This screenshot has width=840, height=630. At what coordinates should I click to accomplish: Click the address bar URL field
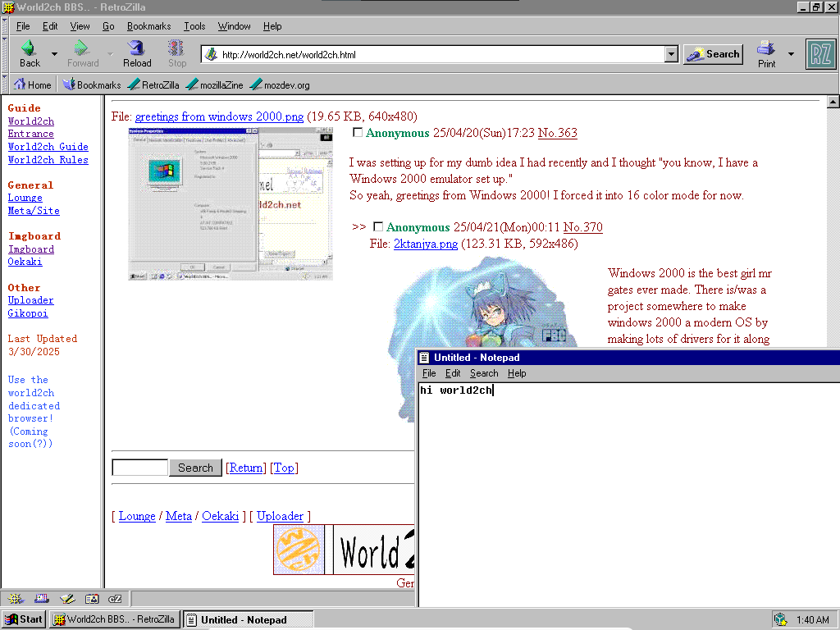point(441,54)
